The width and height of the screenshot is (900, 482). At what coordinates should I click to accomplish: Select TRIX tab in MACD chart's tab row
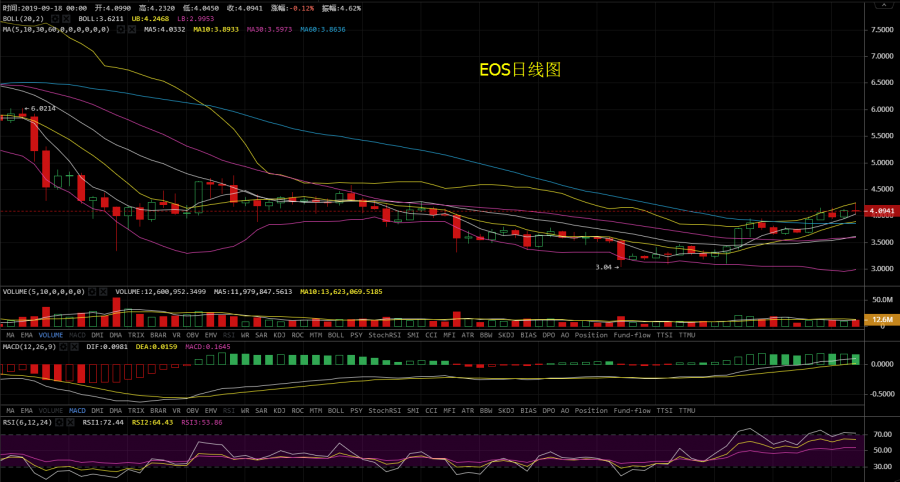pos(136,411)
